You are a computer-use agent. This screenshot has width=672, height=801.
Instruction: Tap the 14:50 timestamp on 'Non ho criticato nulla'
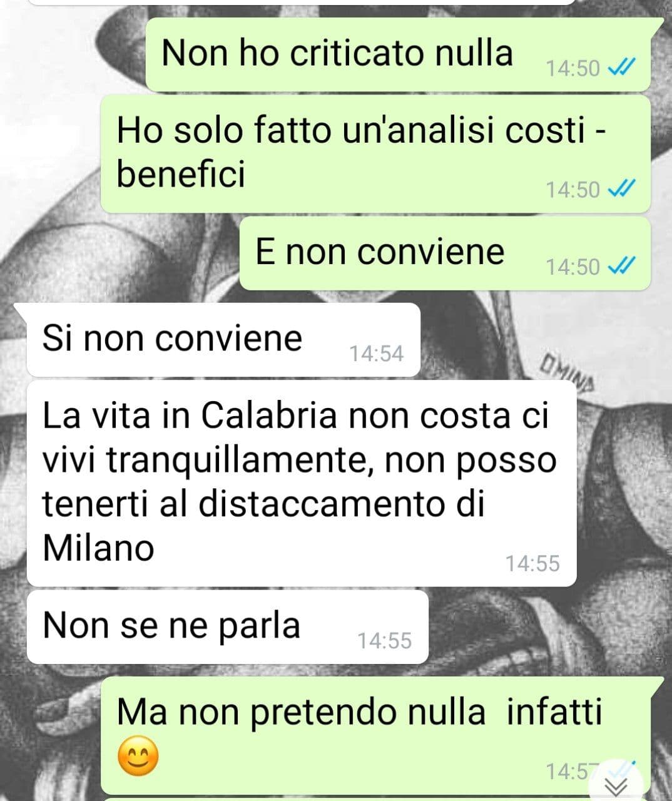[x=573, y=68]
